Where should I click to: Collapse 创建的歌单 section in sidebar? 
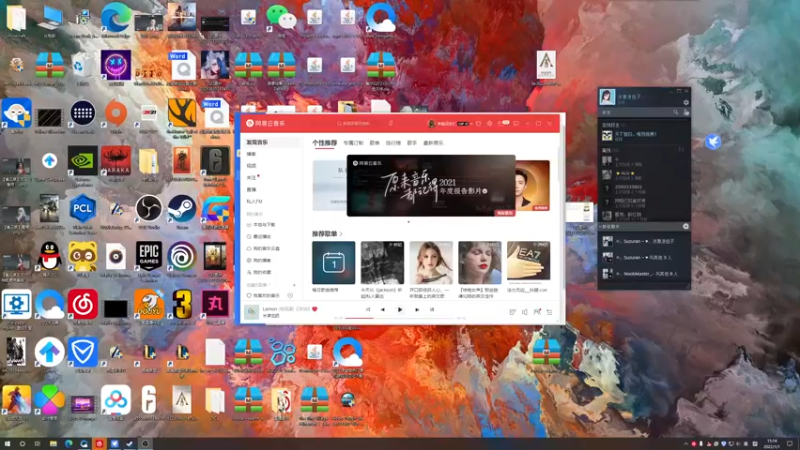coord(258,285)
